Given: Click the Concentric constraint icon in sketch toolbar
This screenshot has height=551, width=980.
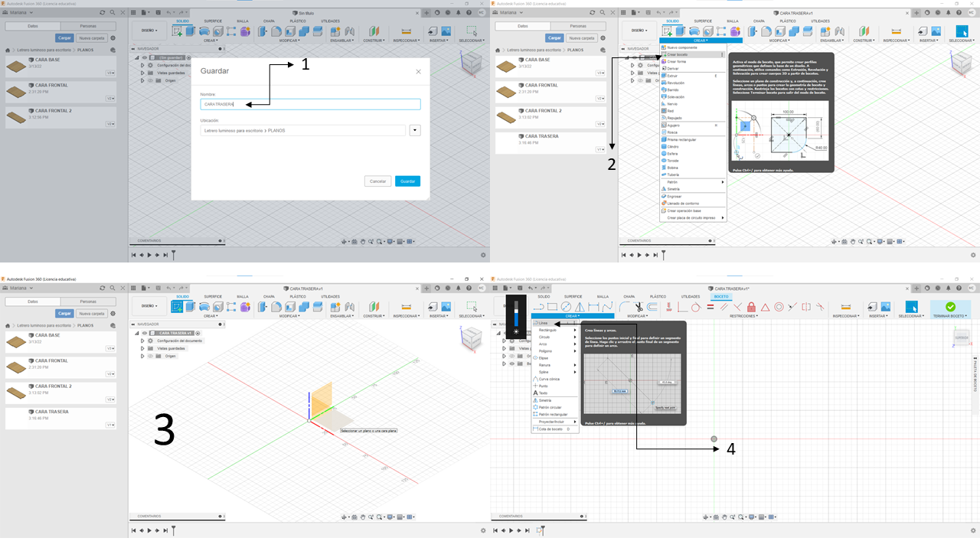Looking at the screenshot, I should pyautogui.click(x=779, y=307).
